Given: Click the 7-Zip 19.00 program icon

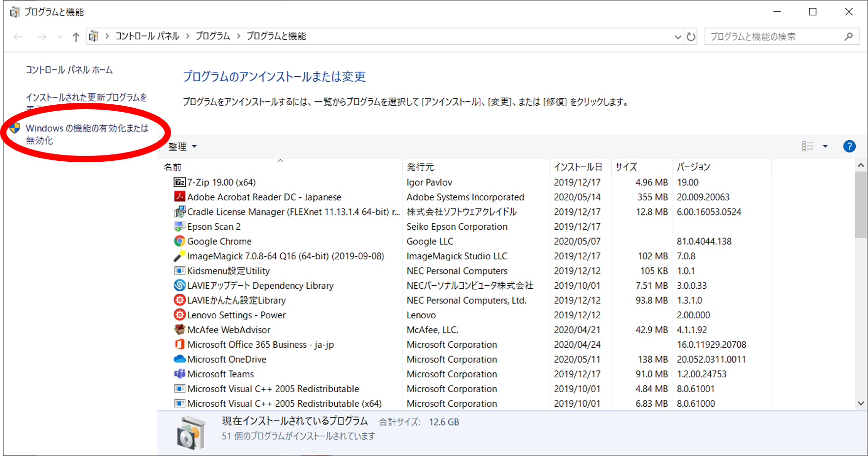Looking at the screenshot, I should pos(179,182).
